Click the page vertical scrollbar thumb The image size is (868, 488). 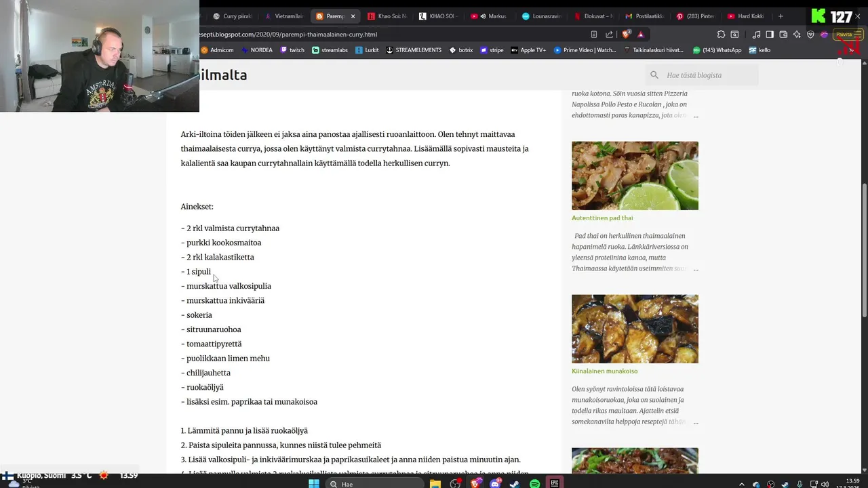pyautogui.click(x=864, y=251)
